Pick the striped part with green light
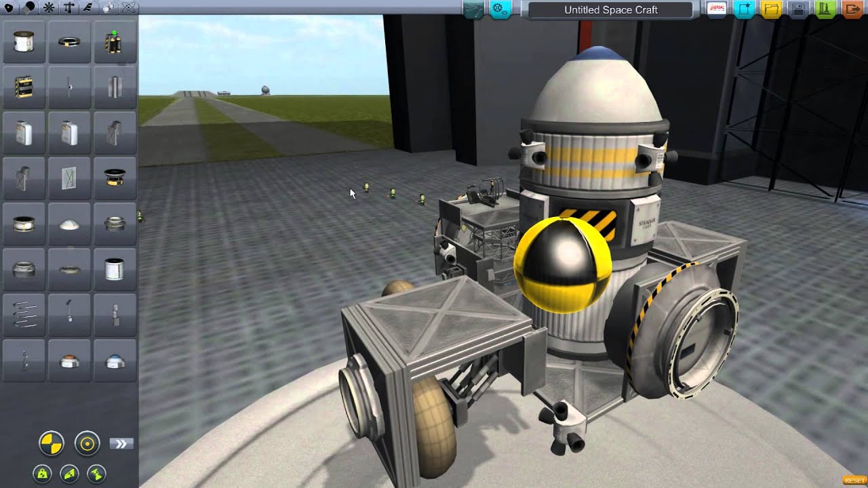This screenshot has width=868, height=488. click(x=115, y=42)
